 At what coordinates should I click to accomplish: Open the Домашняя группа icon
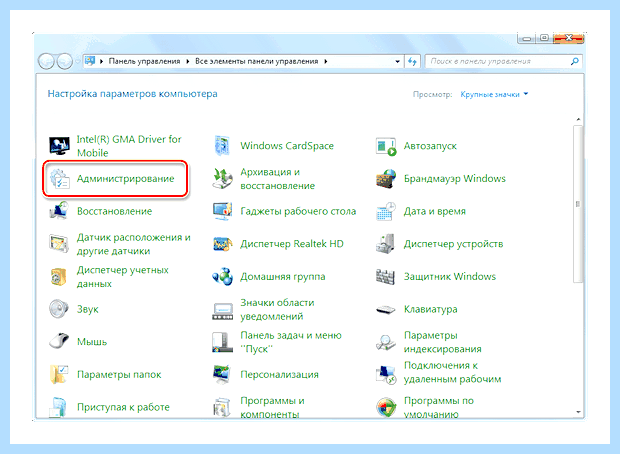tap(223, 276)
